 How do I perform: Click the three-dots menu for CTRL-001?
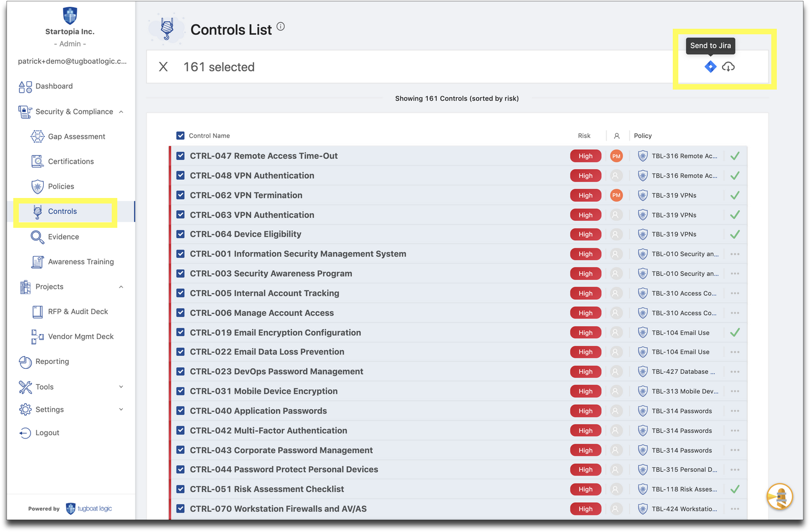[734, 254]
